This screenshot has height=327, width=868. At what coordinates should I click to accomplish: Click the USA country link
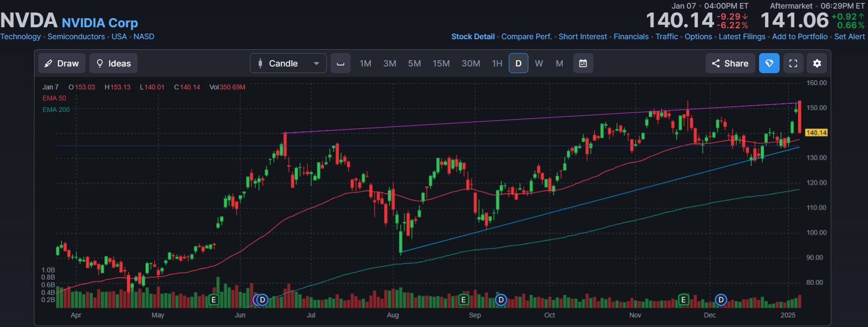[x=119, y=37]
